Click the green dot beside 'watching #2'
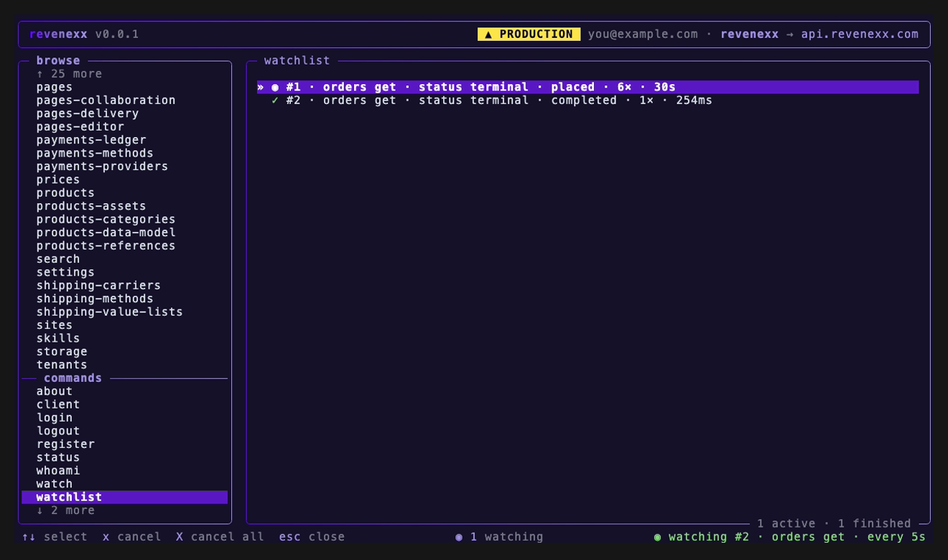The width and height of the screenshot is (948, 560). click(x=657, y=537)
